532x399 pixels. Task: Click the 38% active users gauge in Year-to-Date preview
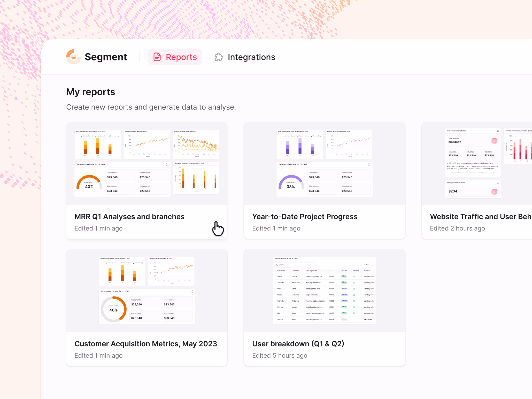point(291,183)
